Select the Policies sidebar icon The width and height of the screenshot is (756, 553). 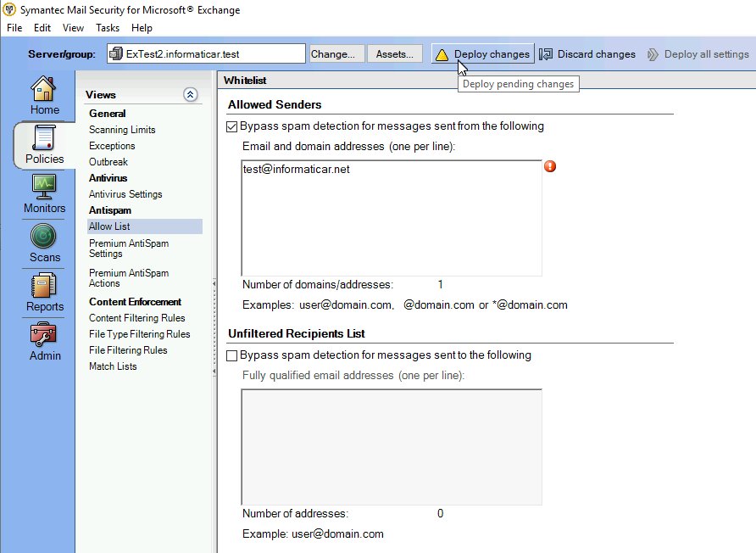pos(44,138)
